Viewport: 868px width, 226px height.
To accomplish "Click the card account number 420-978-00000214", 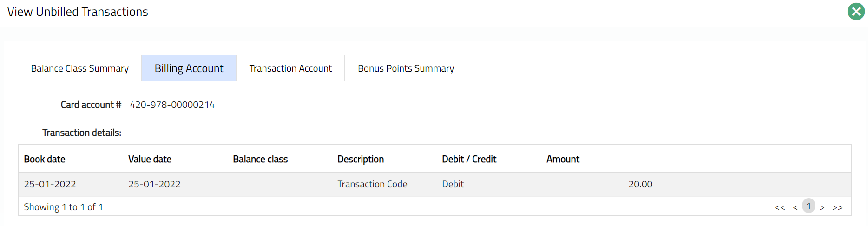I will pyautogui.click(x=172, y=105).
